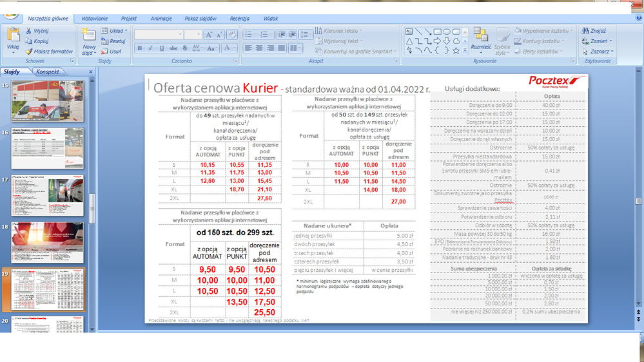Image resolution: width=644 pixels, height=362 pixels.
Task: Click the Kopiuj copy icon
Action: coord(28,41)
